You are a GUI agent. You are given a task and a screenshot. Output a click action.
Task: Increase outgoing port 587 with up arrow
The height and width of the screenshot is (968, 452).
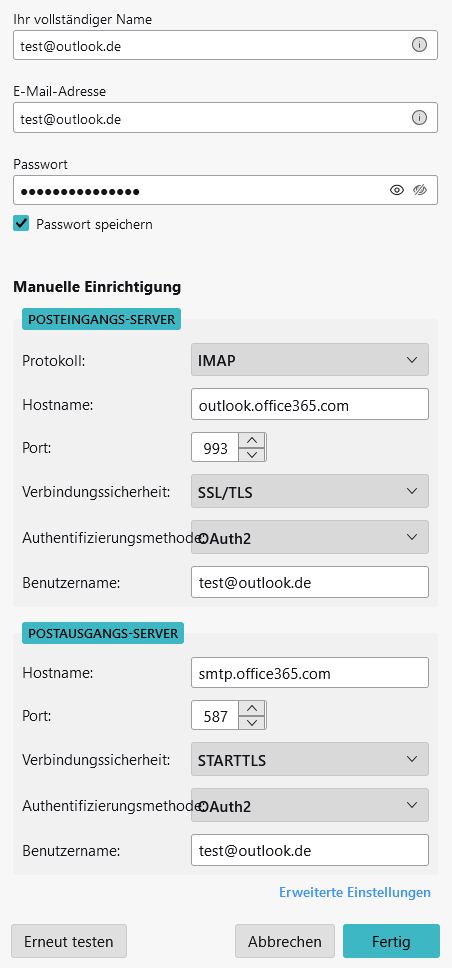(x=251, y=709)
